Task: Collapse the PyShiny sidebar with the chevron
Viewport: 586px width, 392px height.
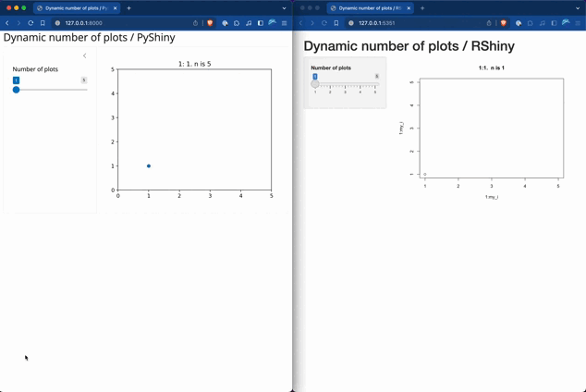Action: pos(85,55)
